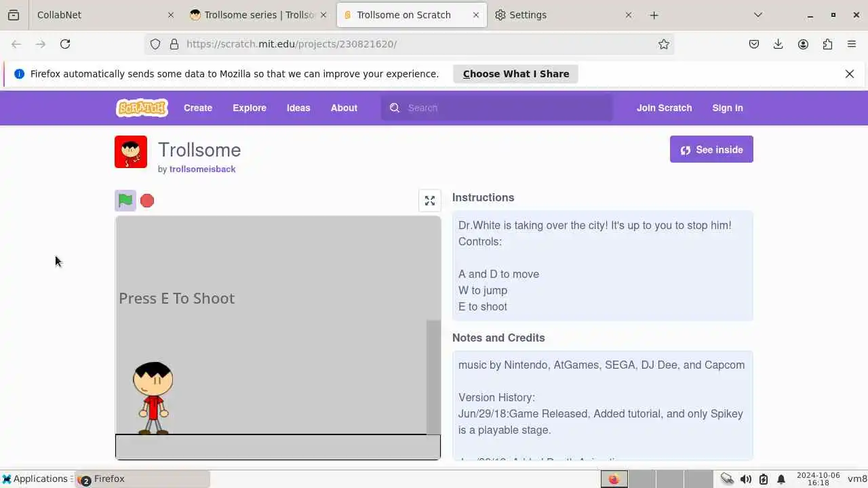
Task: Close the Trollsome series tab
Action: [x=323, y=15]
